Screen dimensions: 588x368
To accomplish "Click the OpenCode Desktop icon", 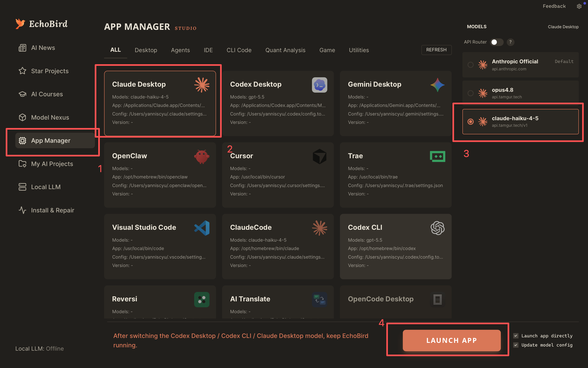I will [437, 300].
